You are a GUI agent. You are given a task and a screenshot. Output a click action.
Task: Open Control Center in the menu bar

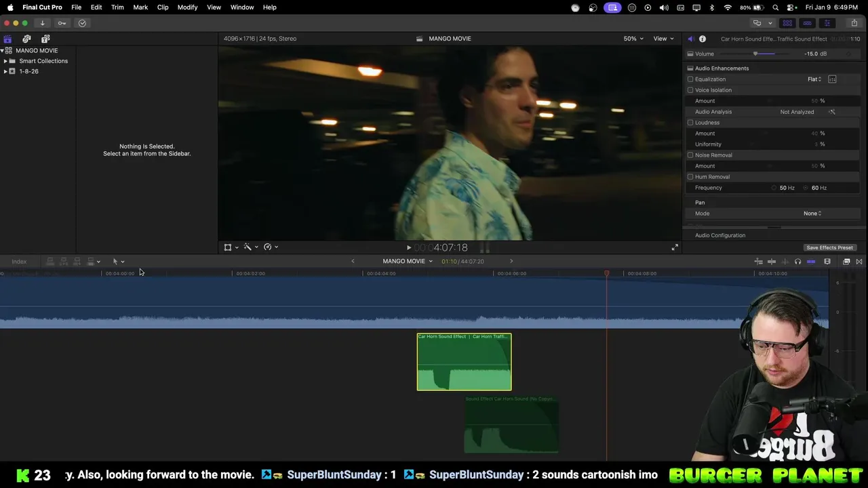(x=791, y=7)
